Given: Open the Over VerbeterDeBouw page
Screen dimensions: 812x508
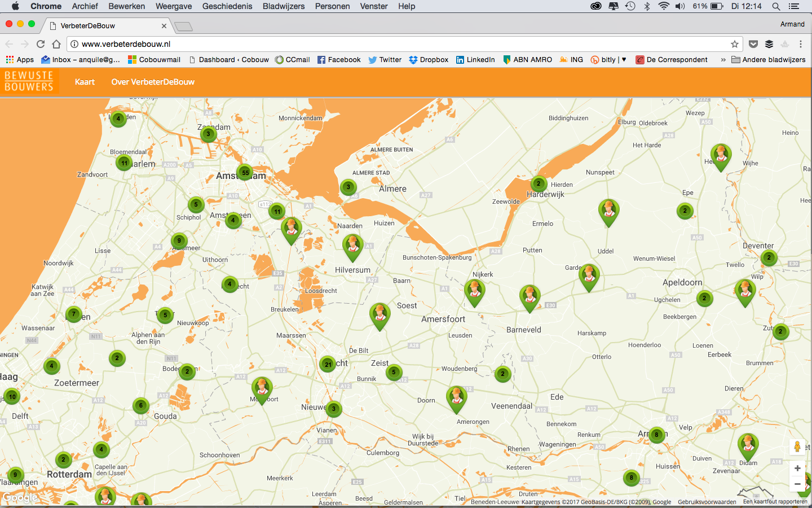Looking at the screenshot, I should click(x=153, y=82).
